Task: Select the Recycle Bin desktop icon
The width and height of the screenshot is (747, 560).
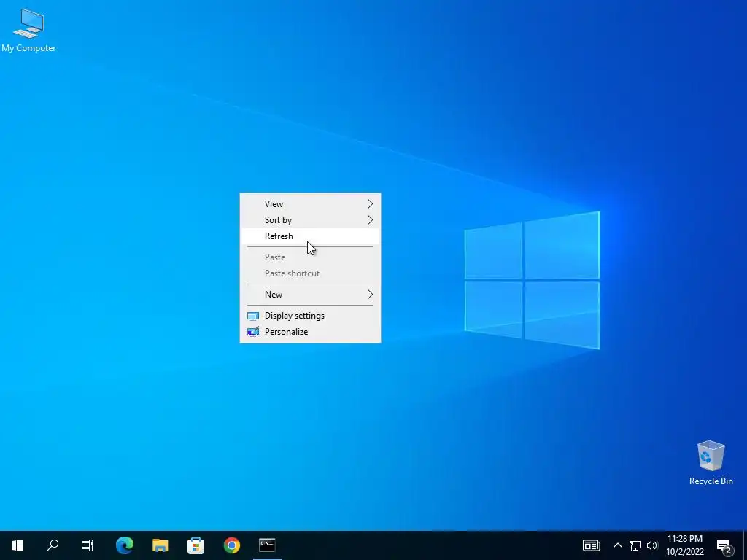Action: click(x=711, y=463)
